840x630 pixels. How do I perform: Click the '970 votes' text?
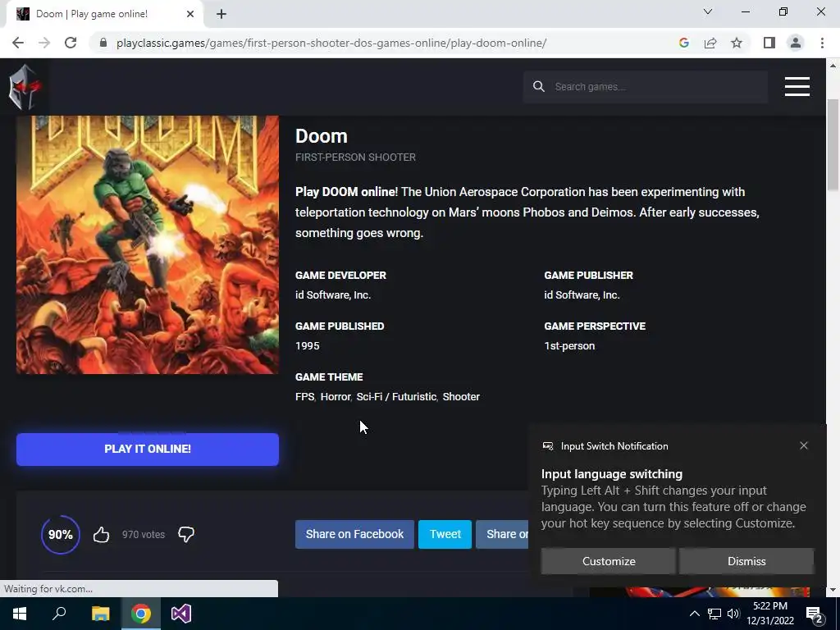[143, 534]
